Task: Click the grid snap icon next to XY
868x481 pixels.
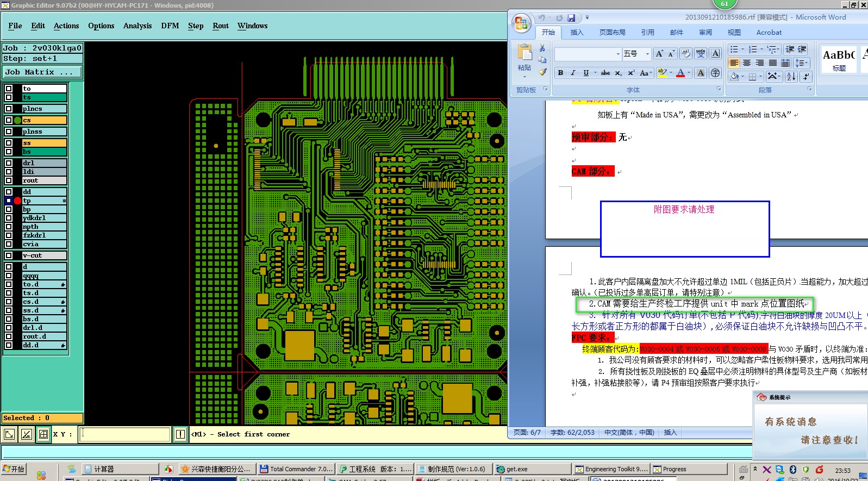Action: click(x=43, y=434)
